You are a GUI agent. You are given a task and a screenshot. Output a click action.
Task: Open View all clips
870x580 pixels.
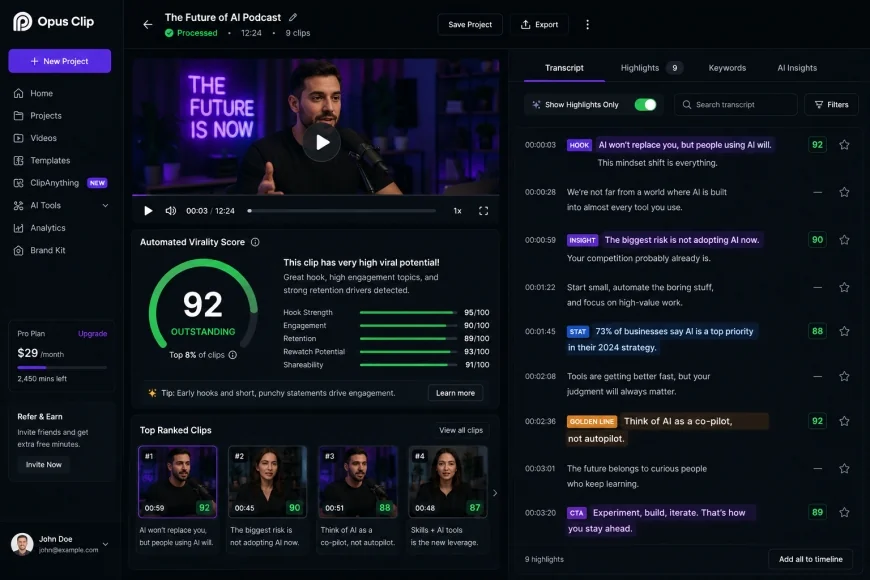pyautogui.click(x=461, y=430)
